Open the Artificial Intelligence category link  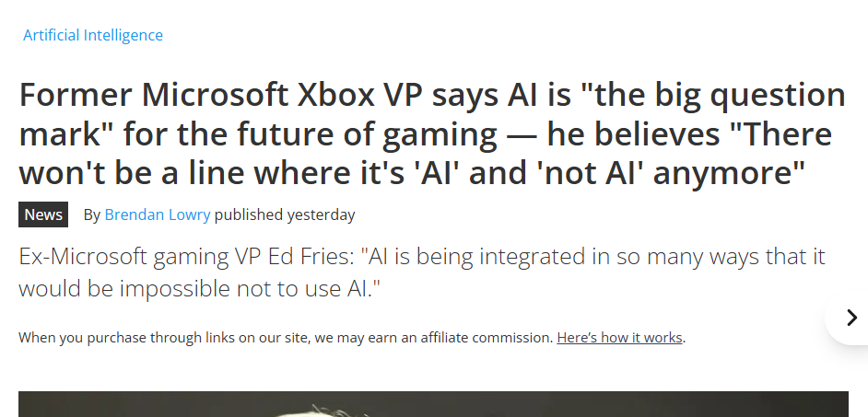click(93, 35)
